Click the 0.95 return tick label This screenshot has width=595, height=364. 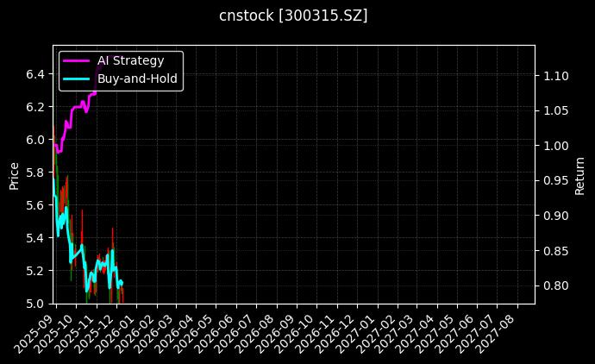click(x=556, y=180)
